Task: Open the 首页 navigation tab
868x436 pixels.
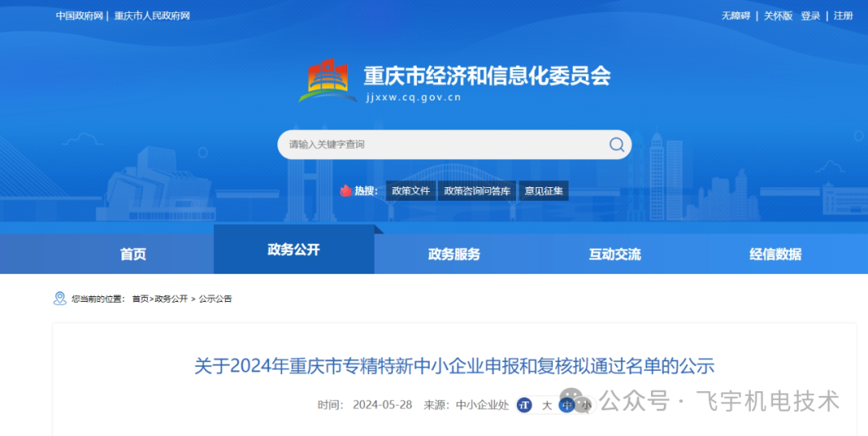Action: 133,254
